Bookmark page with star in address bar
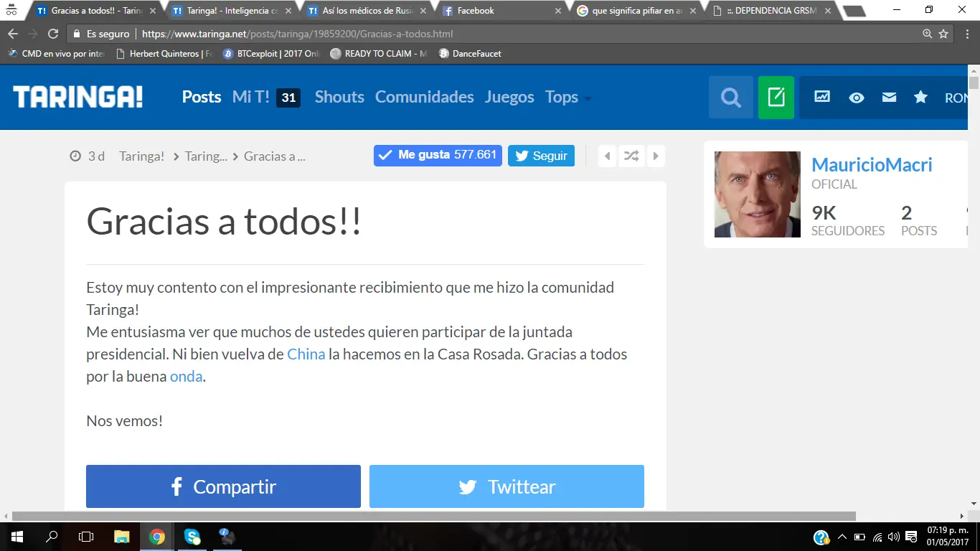The height and width of the screenshot is (551, 980). 943,34
